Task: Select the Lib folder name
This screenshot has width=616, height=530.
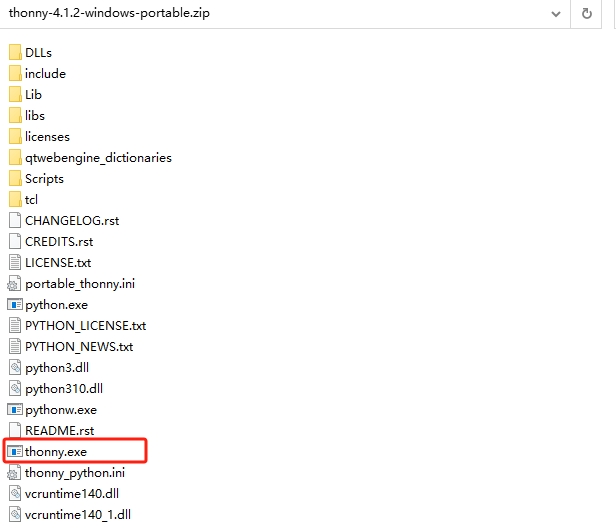Action: (33, 95)
